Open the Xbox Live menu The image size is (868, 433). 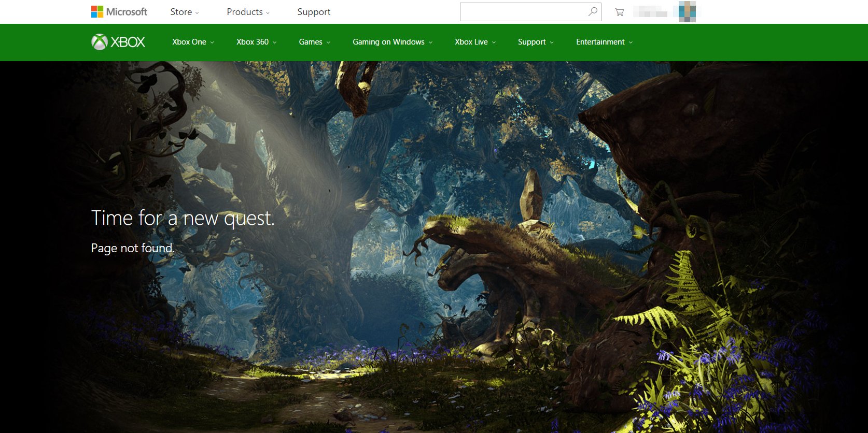(475, 42)
